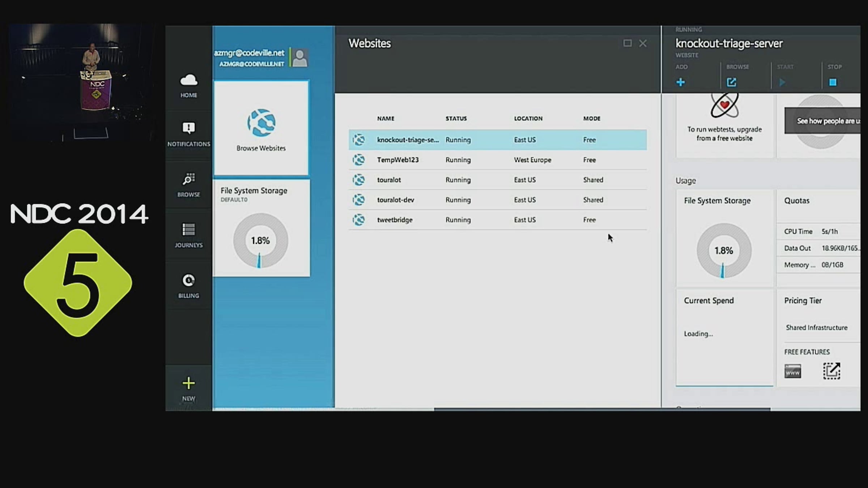
Task: Maximize the Websites blade
Action: coord(627,43)
